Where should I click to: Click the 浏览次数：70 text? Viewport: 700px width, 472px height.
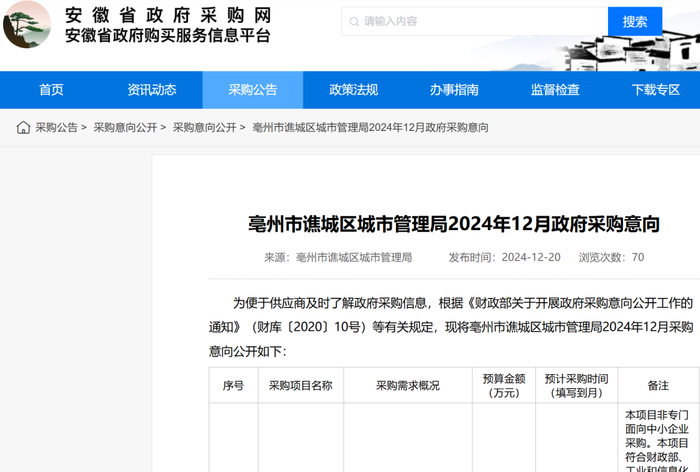pos(611,258)
